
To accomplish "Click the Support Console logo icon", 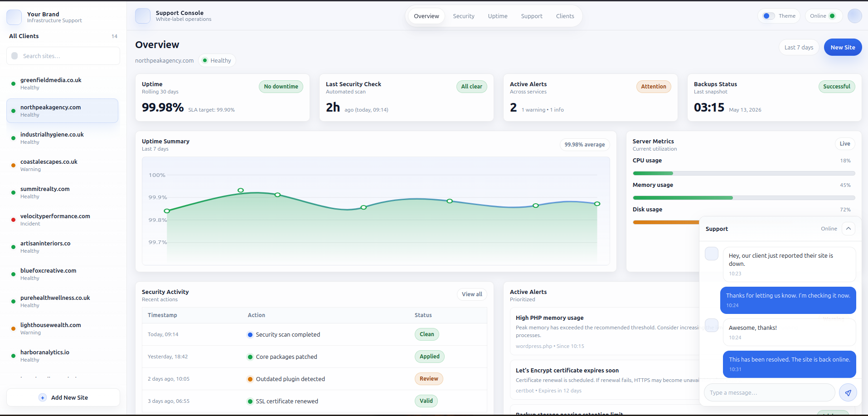I will coord(143,16).
